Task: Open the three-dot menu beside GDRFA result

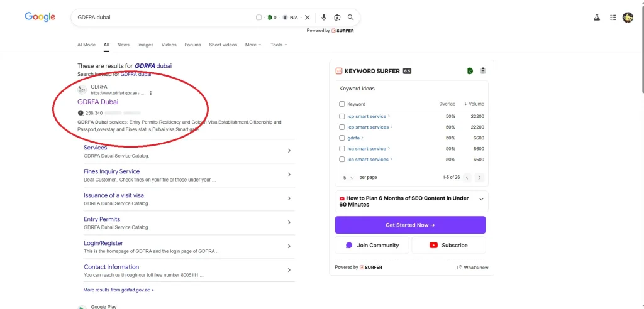Action: pos(151,93)
